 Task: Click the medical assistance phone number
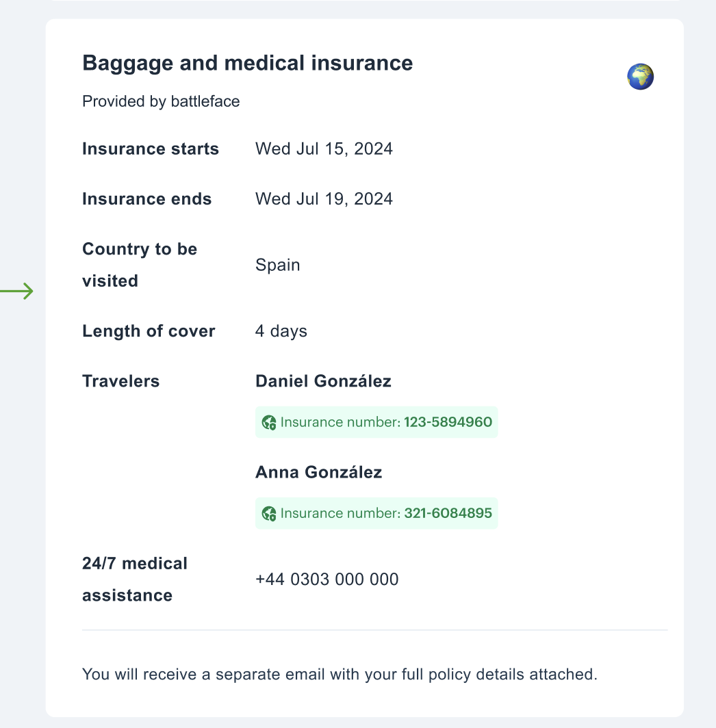[x=327, y=580]
